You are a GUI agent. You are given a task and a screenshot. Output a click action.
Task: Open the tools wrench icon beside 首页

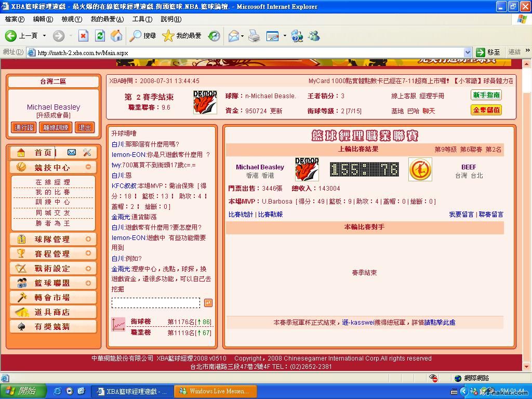pos(87,152)
